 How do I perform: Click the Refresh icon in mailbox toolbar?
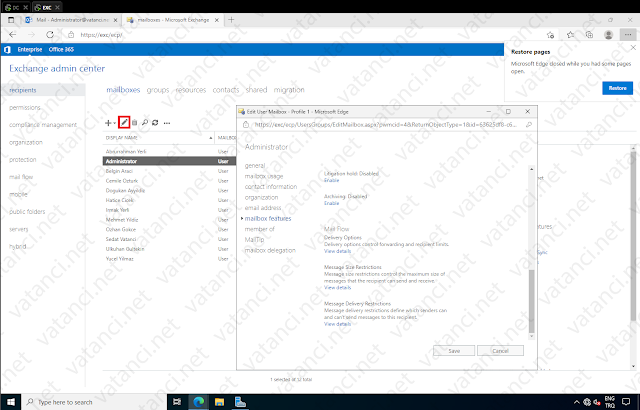pyautogui.click(x=155, y=123)
